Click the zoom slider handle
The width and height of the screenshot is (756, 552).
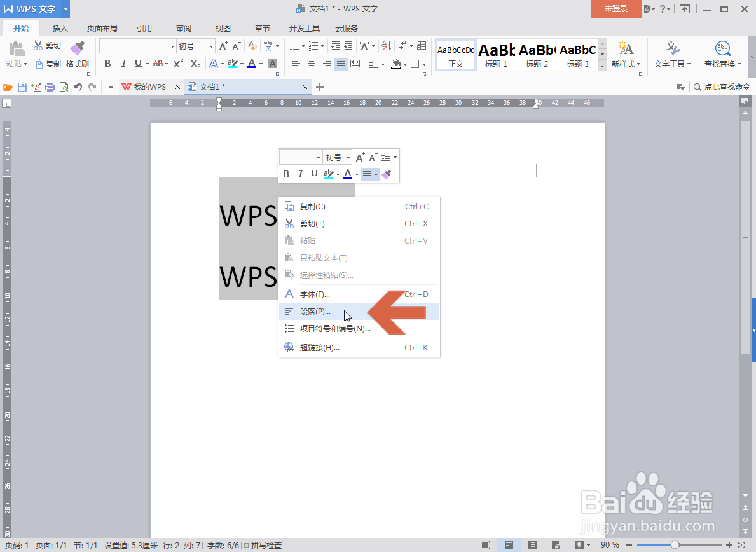pyautogui.click(x=675, y=545)
